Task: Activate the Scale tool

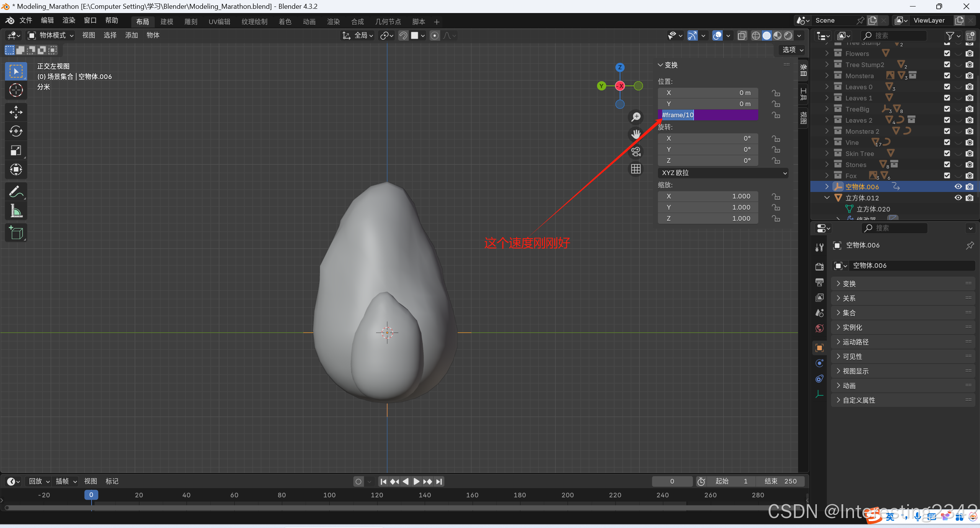Action: pos(16,151)
